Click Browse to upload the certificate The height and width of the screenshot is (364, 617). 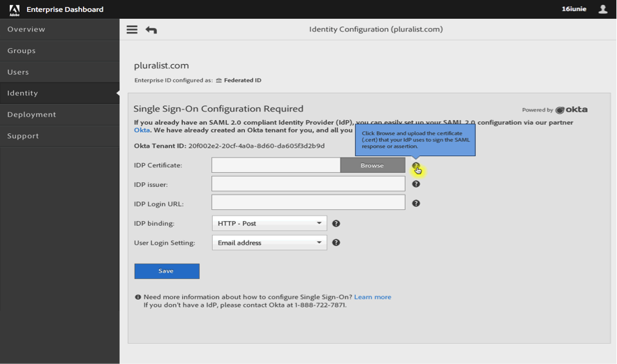click(x=372, y=165)
